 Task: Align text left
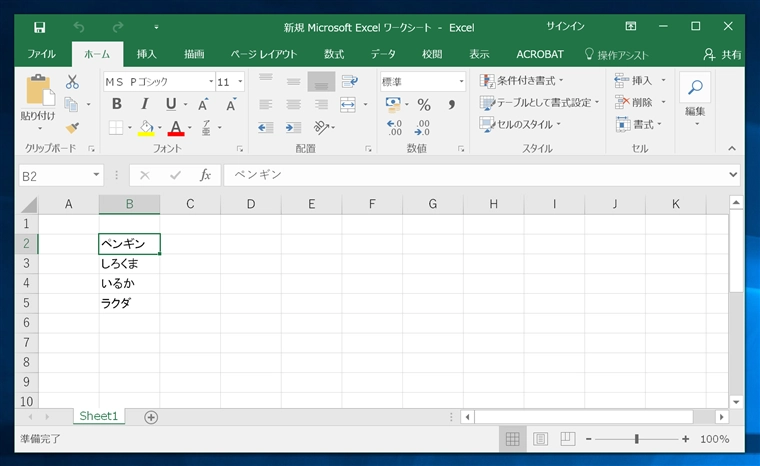266,104
